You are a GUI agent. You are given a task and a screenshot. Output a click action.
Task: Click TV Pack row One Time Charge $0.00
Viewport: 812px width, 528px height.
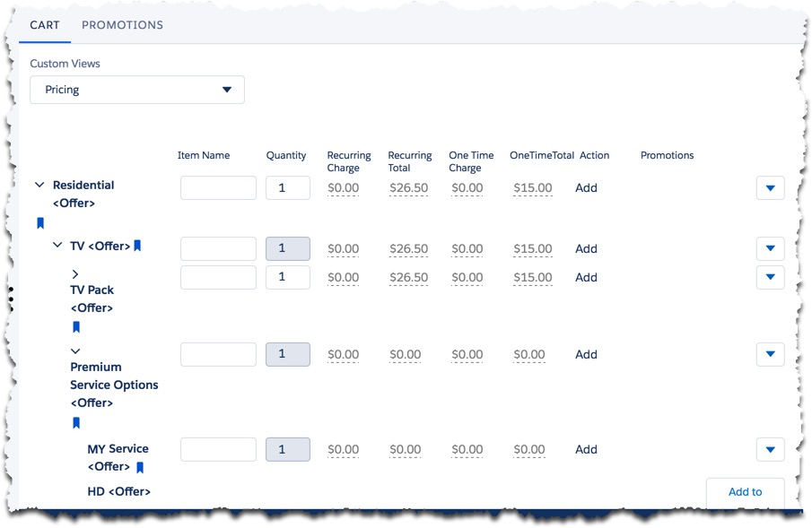pos(467,277)
